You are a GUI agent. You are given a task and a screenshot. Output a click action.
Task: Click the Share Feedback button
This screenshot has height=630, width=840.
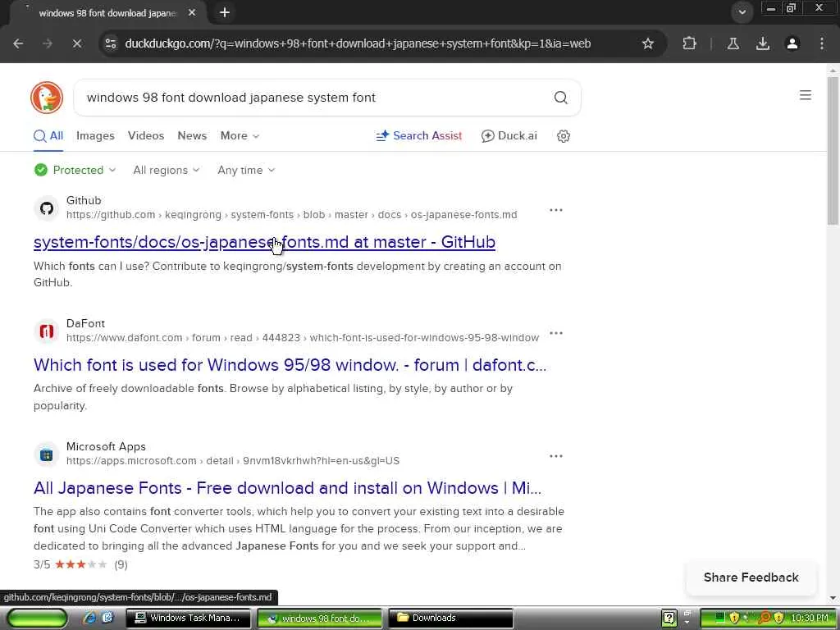[x=751, y=577]
